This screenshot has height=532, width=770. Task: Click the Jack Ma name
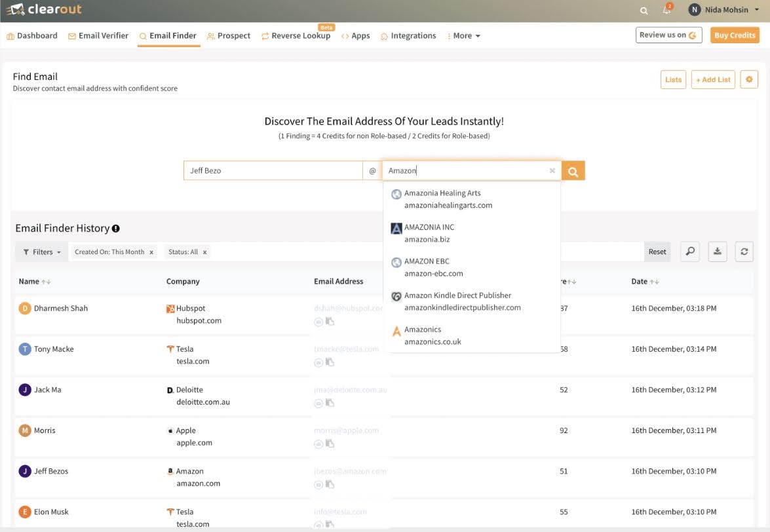click(x=48, y=390)
